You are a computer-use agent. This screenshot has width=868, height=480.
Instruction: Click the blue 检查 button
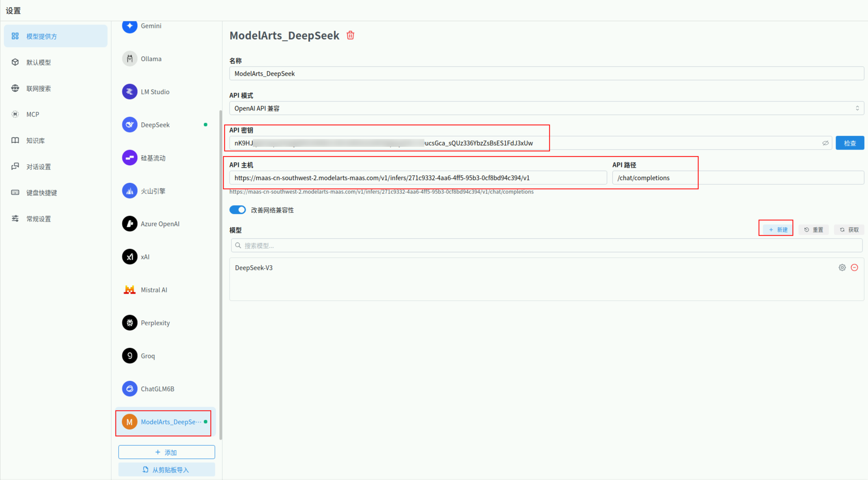[849, 143]
